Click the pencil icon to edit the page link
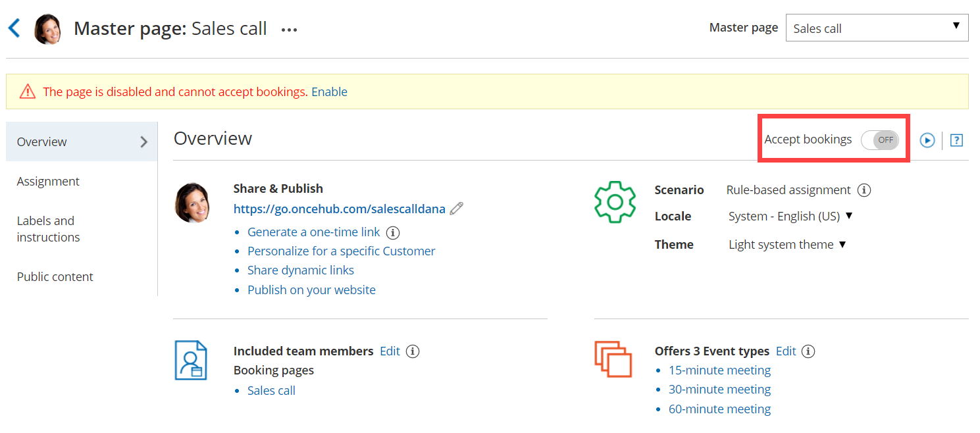Viewport: 980px width, 433px height. click(x=457, y=209)
